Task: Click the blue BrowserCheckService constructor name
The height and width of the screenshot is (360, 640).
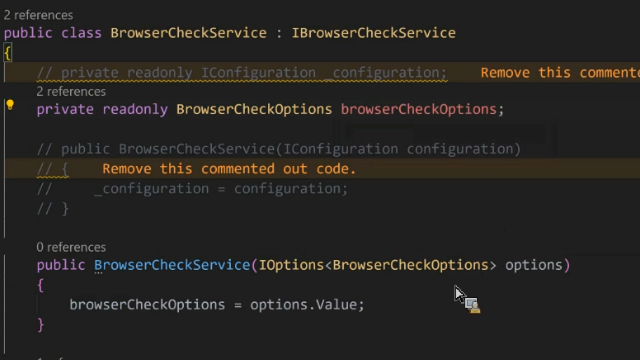Action: pos(172,265)
